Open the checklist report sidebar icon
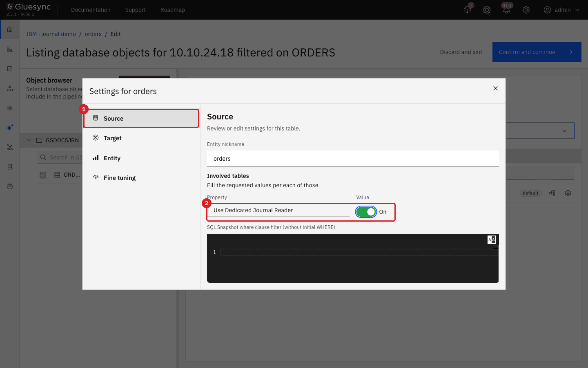 [x=10, y=167]
